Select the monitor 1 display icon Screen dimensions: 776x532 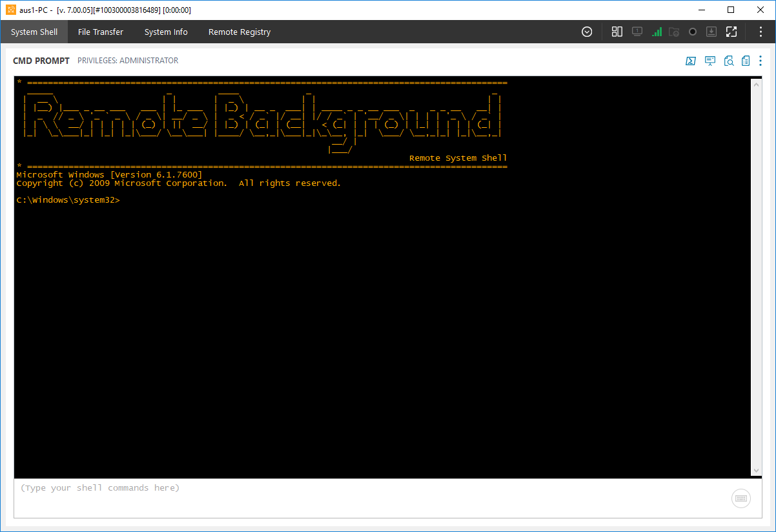(x=637, y=31)
